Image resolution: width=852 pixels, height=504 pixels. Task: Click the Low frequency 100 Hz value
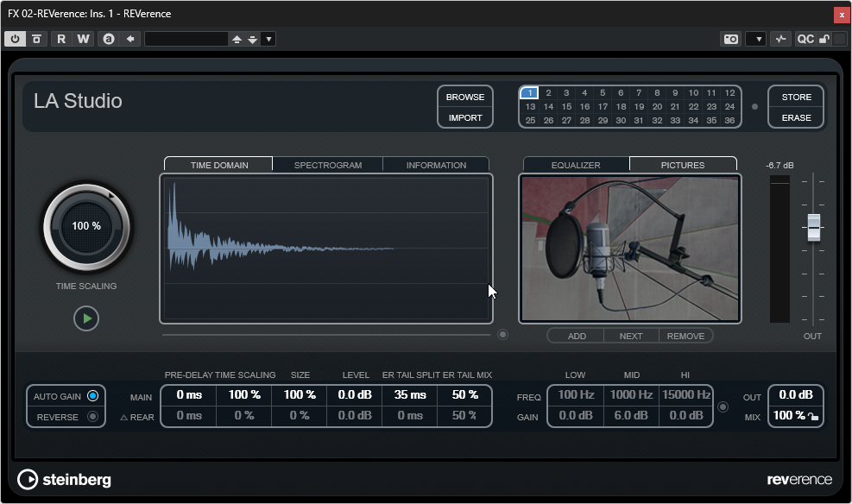(x=576, y=395)
